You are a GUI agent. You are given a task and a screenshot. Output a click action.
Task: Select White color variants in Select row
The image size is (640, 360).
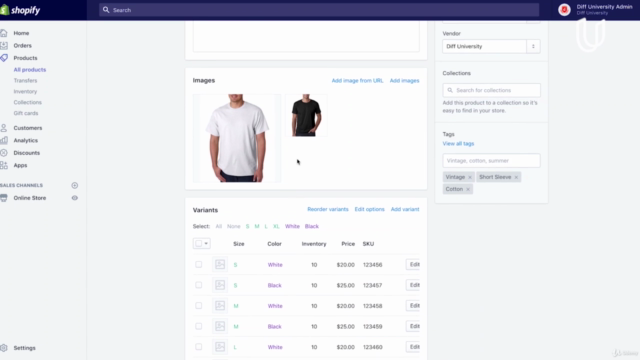coord(292,226)
